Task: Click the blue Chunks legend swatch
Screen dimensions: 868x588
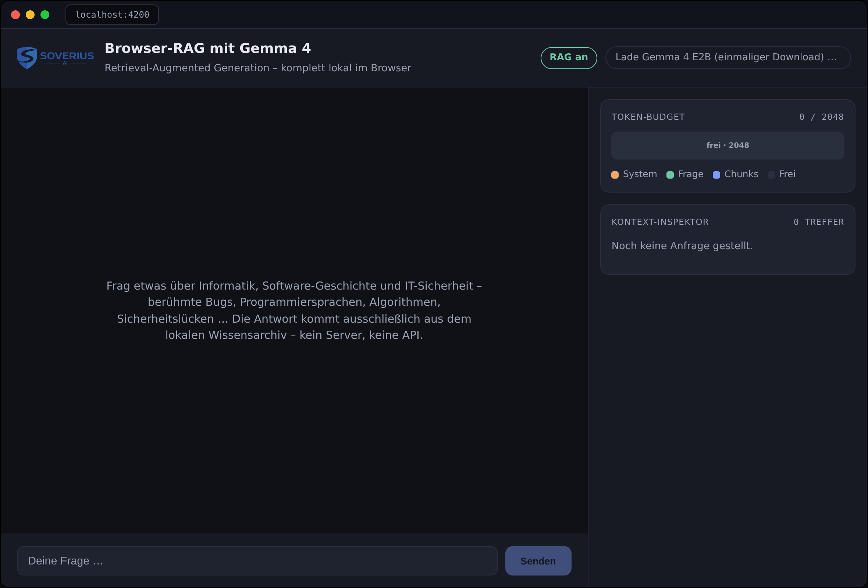Action: [x=716, y=175]
